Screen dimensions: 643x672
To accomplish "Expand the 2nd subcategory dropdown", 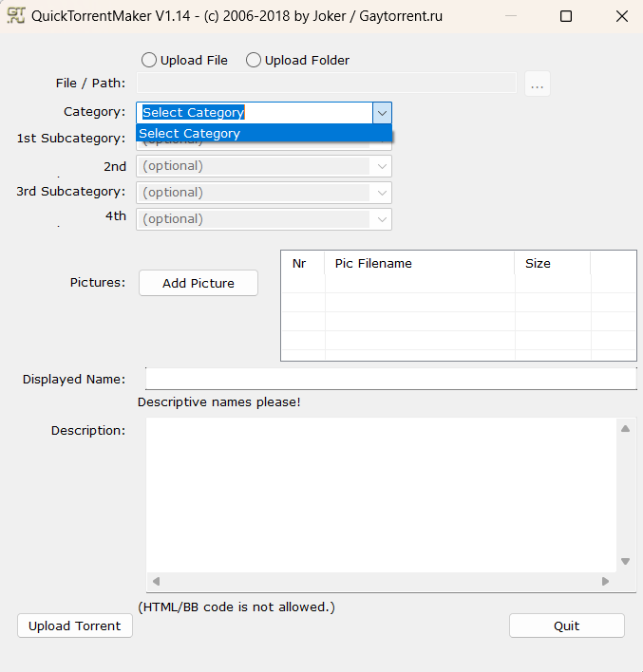I will (x=381, y=166).
